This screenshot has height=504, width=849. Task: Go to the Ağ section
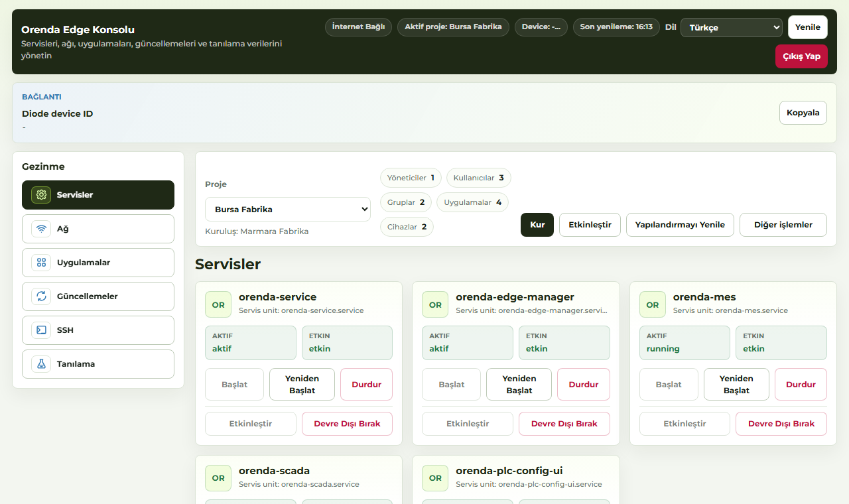(98, 229)
